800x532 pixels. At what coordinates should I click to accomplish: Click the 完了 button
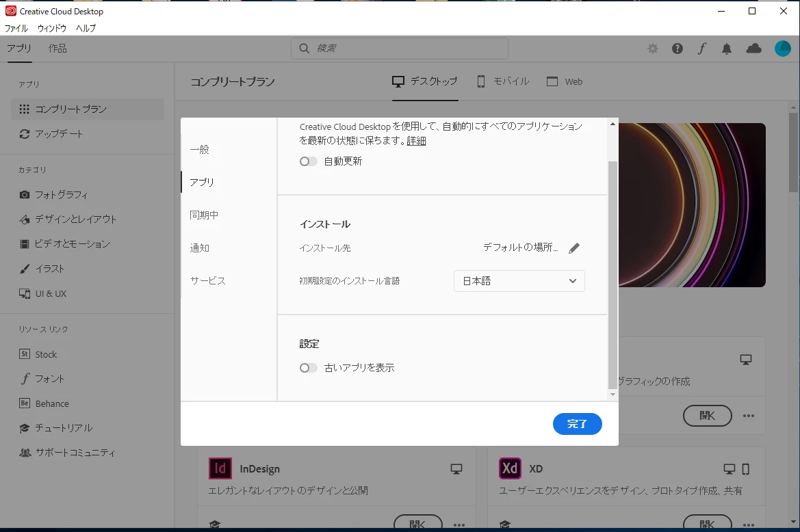coord(577,424)
